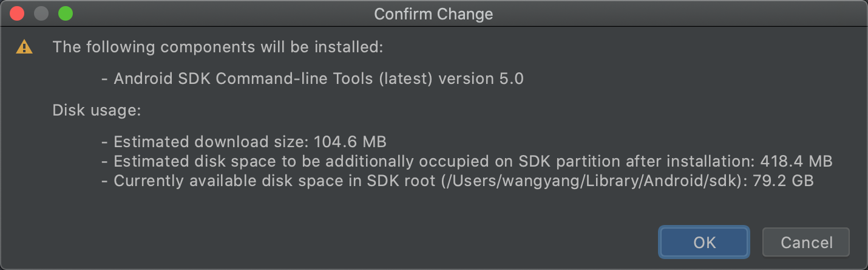This screenshot has width=868, height=270.
Task: Click the Estimated download size line
Action: click(244, 142)
